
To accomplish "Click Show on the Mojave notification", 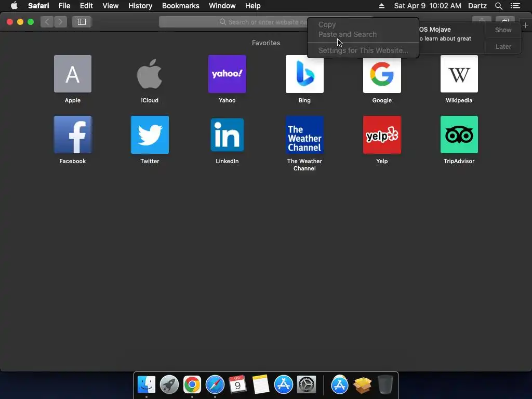I will pos(503,30).
